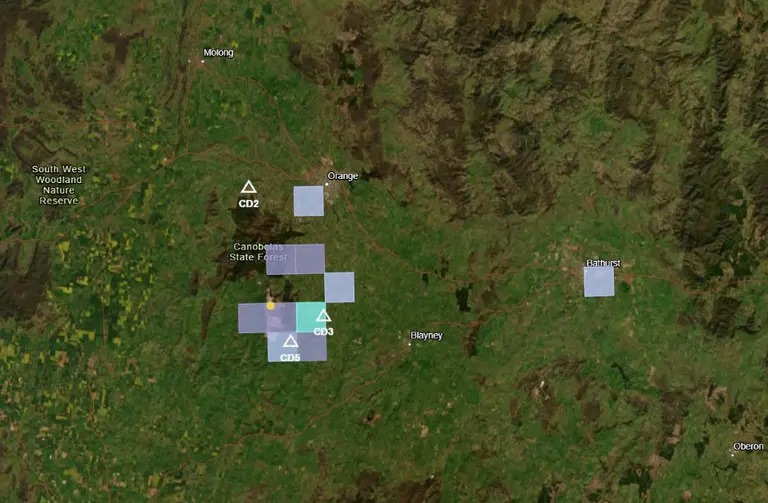Click the CD5 triangle marker
The height and width of the screenshot is (503, 768).
pos(290,341)
